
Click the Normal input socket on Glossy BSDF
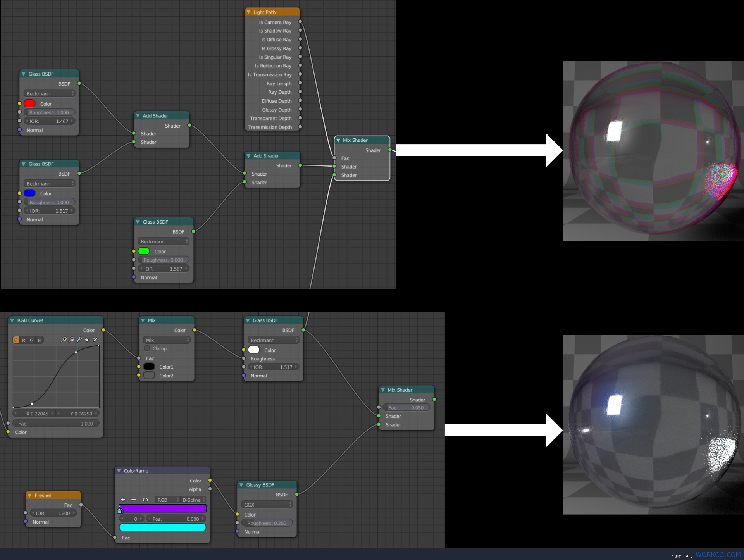pyautogui.click(x=237, y=531)
